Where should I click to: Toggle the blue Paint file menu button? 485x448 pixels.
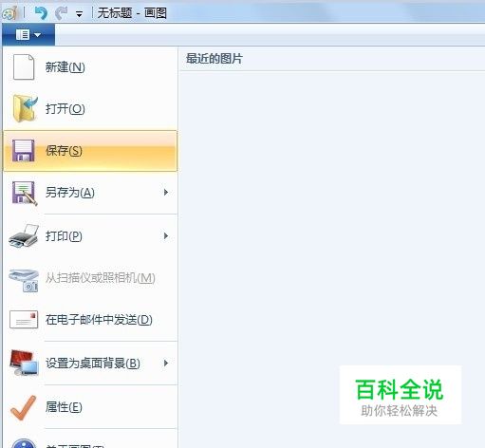coord(28,35)
